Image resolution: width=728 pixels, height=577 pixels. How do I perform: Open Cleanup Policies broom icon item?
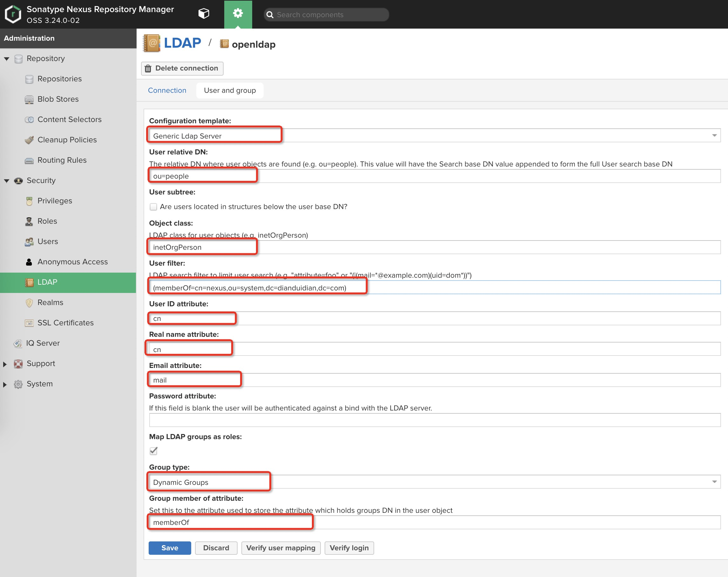tap(29, 140)
